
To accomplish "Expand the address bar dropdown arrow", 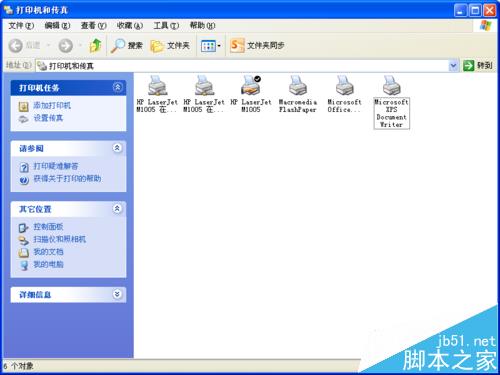I will [x=453, y=66].
